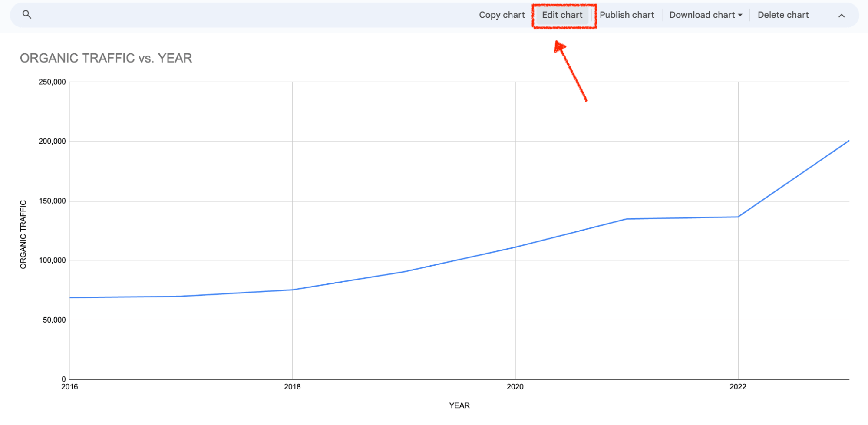Expand Download chart format options
Viewport: 868px width, 425px height.
[741, 15]
